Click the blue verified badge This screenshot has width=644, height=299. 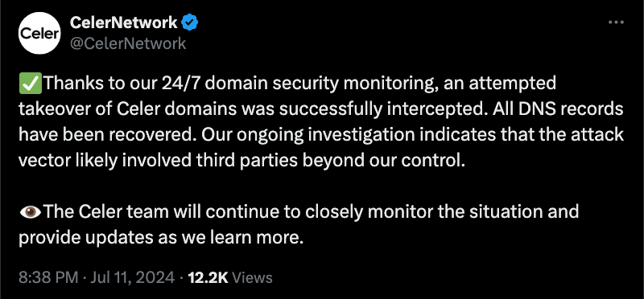[190, 23]
